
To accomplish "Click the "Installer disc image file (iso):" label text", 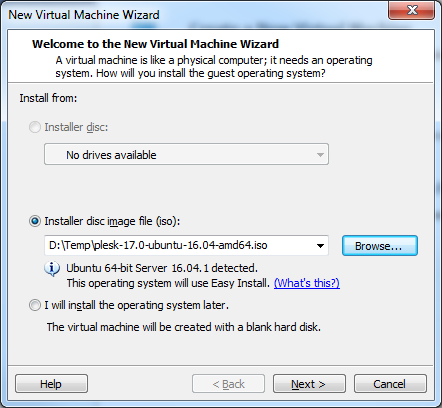I will pos(112,221).
